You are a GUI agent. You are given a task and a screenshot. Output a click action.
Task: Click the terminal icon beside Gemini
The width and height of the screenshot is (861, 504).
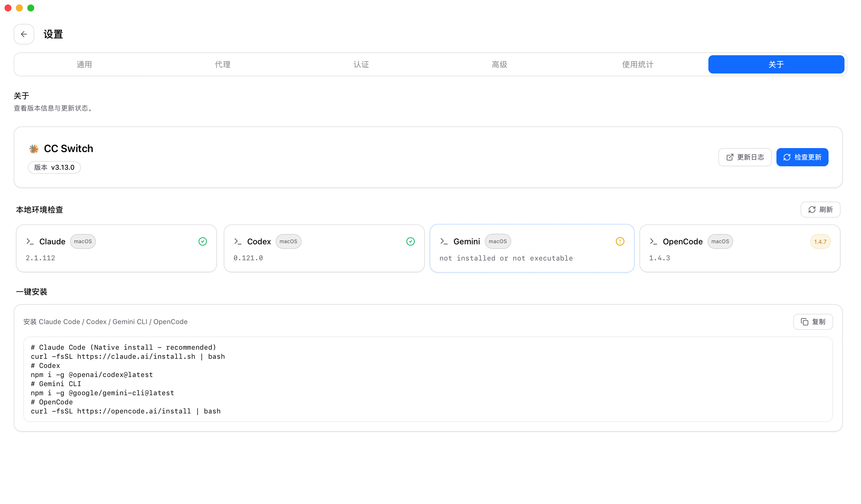tap(444, 241)
